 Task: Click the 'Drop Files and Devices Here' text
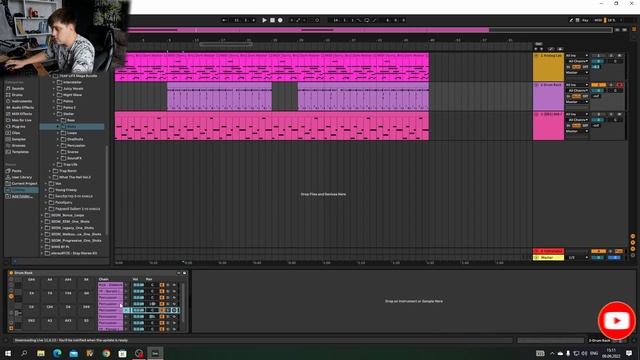(x=323, y=194)
